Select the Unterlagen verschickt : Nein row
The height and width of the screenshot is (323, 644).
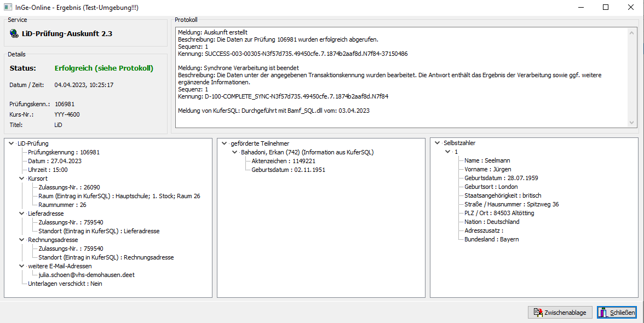[65, 284]
